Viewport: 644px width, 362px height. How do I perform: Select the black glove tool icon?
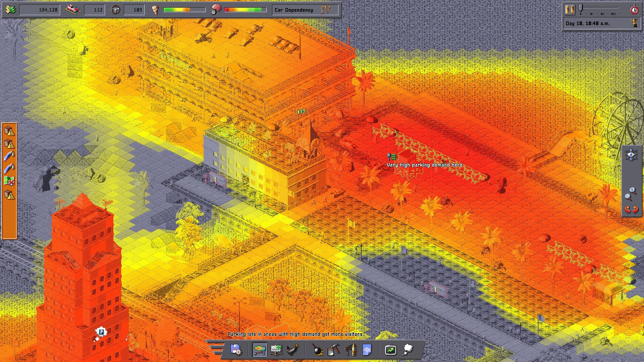(293, 350)
